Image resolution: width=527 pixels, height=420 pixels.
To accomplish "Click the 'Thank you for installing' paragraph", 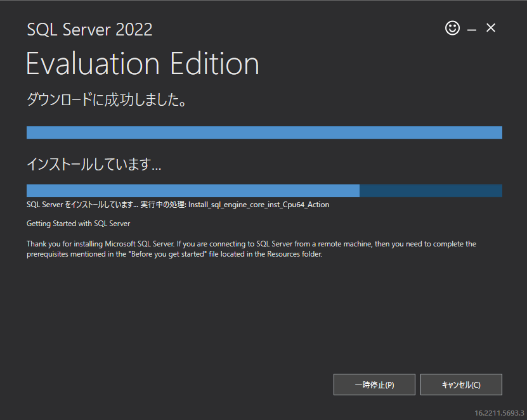I will [251, 249].
